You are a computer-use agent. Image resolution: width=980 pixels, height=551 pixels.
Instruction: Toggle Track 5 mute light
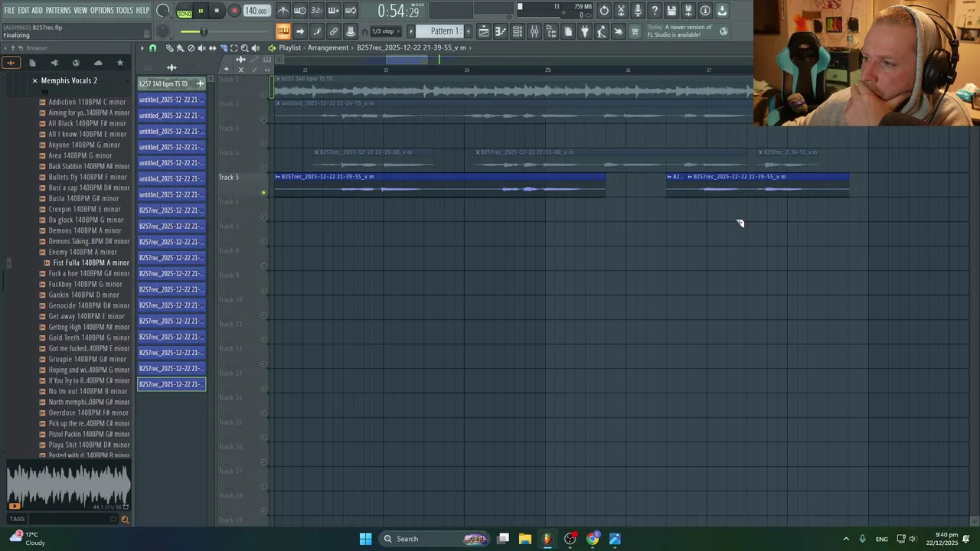pyautogui.click(x=264, y=193)
